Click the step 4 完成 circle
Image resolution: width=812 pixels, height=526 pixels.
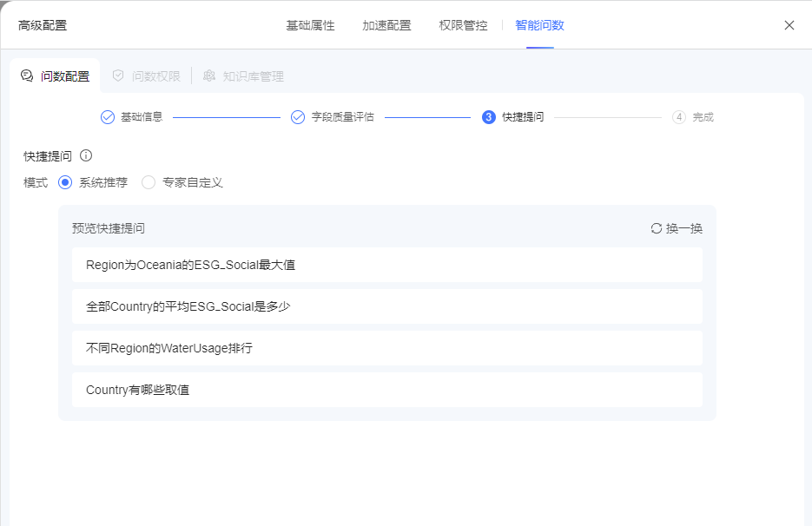coord(679,117)
